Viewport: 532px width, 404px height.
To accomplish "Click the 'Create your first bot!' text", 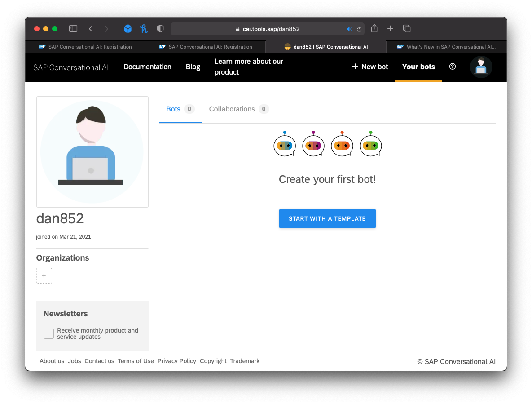I will [x=327, y=179].
